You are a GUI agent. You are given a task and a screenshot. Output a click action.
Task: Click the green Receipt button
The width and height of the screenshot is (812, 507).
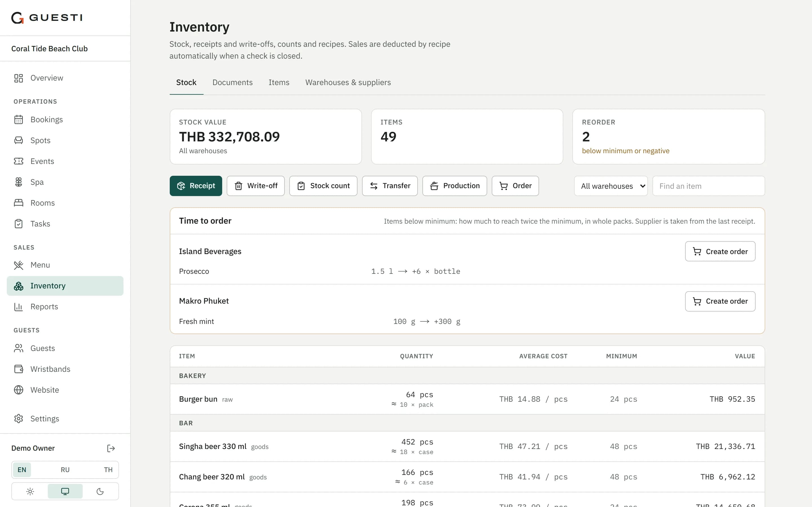(x=196, y=186)
